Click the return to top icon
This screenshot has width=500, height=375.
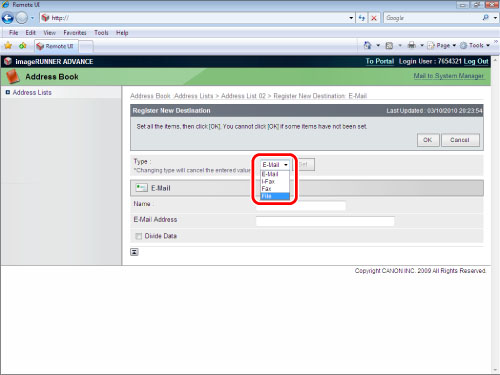pos(134,252)
